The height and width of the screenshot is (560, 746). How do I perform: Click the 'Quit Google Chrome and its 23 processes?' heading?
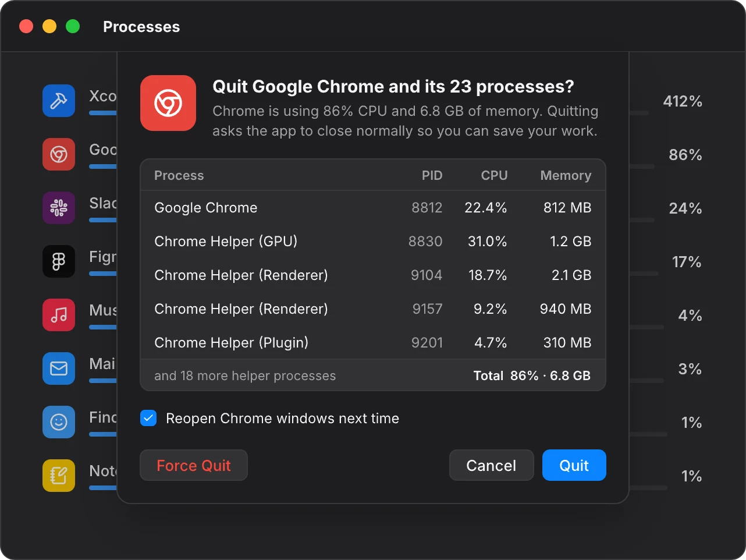pos(393,87)
